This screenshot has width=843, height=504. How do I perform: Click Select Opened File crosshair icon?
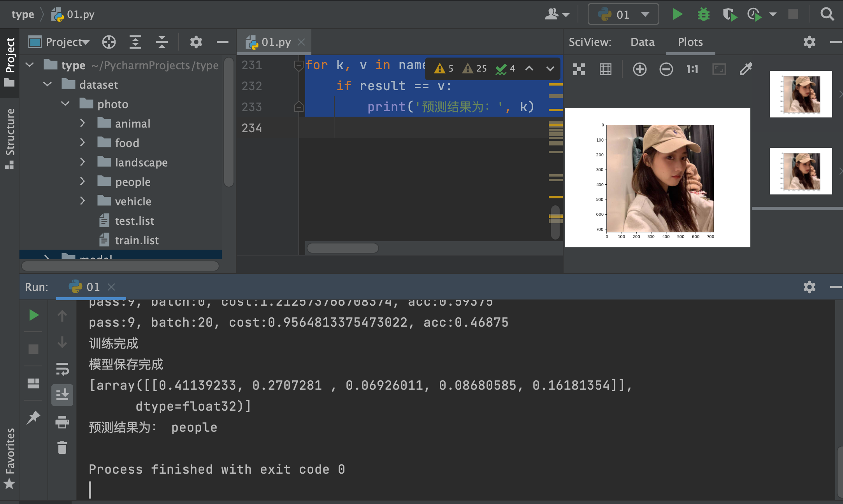click(x=109, y=42)
